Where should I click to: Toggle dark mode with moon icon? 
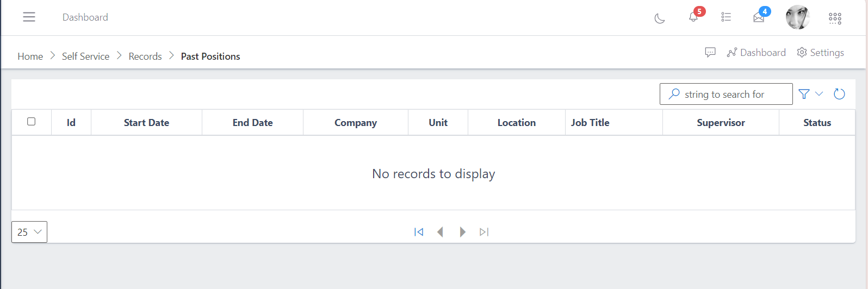click(660, 18)
